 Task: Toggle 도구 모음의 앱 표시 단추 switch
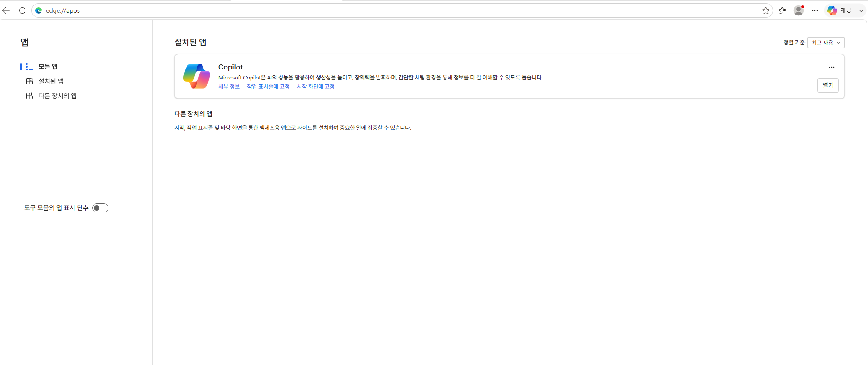100,208
